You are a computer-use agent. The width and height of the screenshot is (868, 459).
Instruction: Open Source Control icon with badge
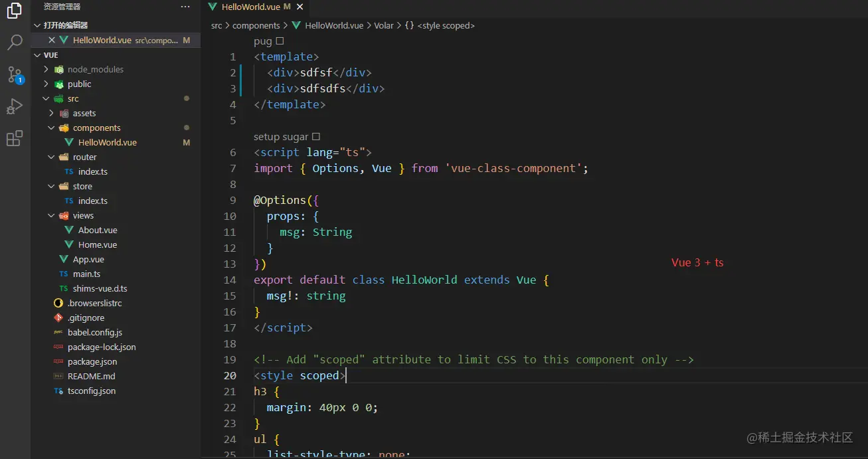click(15, 74)
